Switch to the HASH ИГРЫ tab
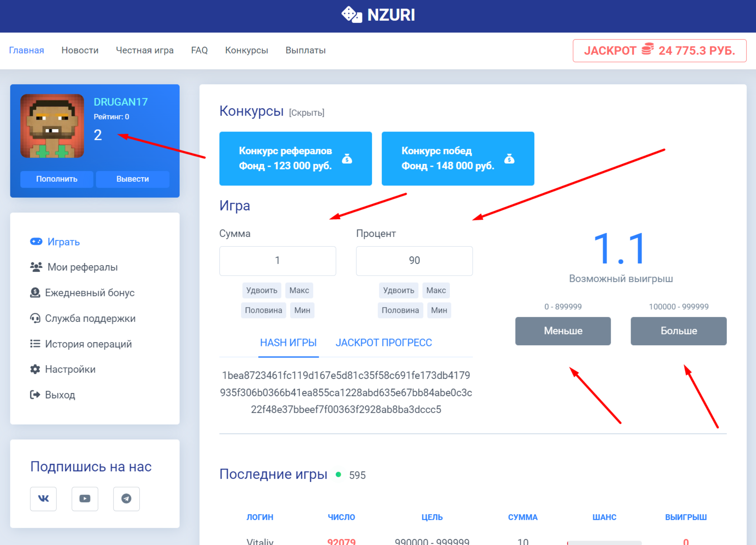This screenshot has width=756, height=545. 288,343
